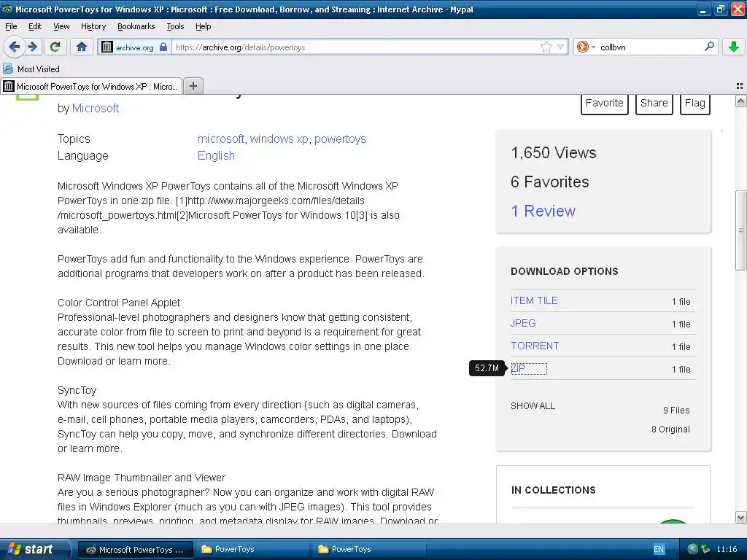Switch to Microsoft PowerToys taskbar button

135,550
